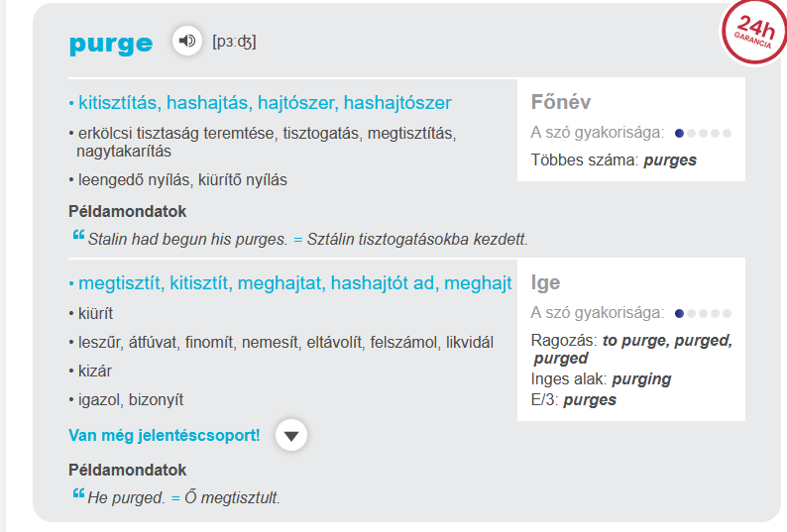The width and height of the screenshot is (787, 532).
Task: Click the phonetic transcription [pɜːdʒ]
Action: 234,42
